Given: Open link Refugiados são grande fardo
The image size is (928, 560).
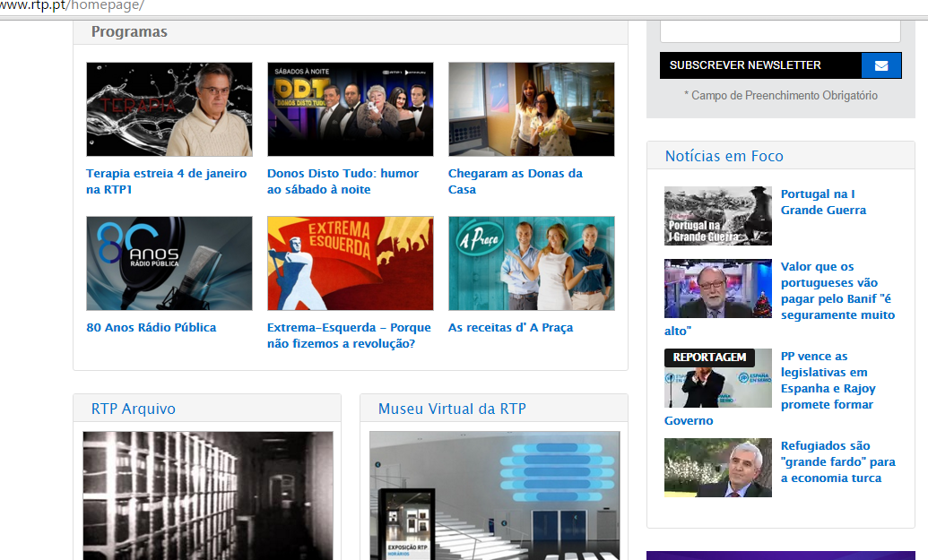Looking at the screenshot, I should tap(838, 461).
